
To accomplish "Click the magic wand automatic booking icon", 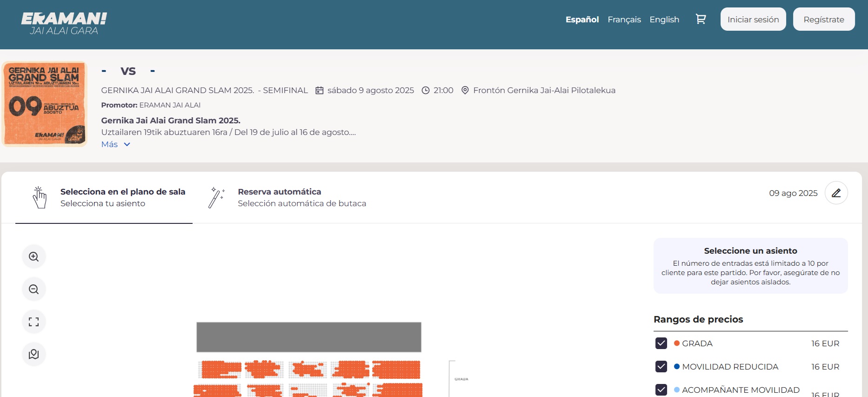I will click(217, 197).
